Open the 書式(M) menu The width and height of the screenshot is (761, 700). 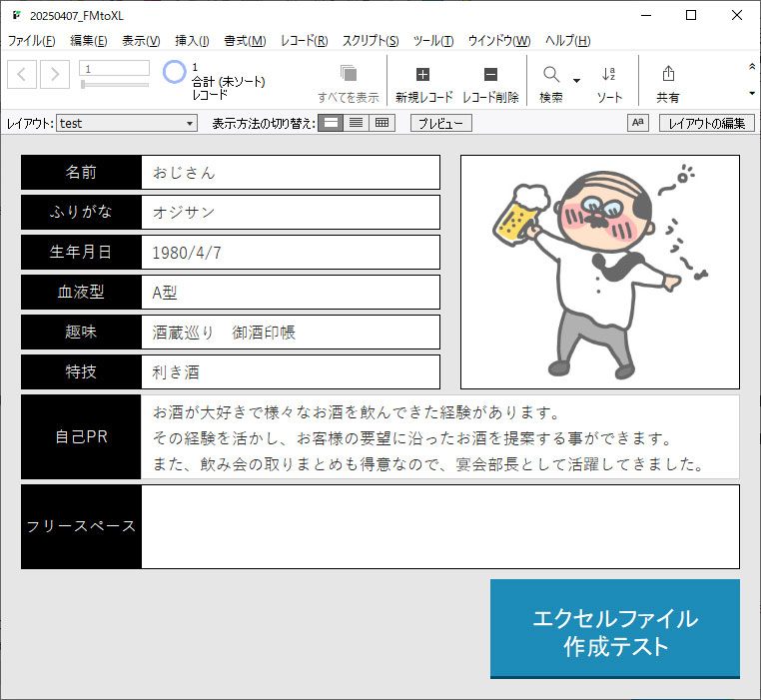click(245, 41)
